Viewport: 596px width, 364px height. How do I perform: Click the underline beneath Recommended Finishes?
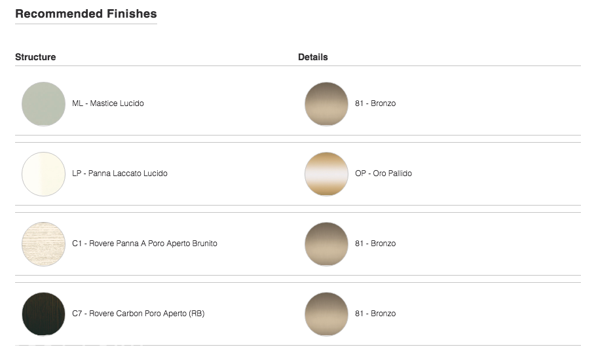click(x=86, y=24)
